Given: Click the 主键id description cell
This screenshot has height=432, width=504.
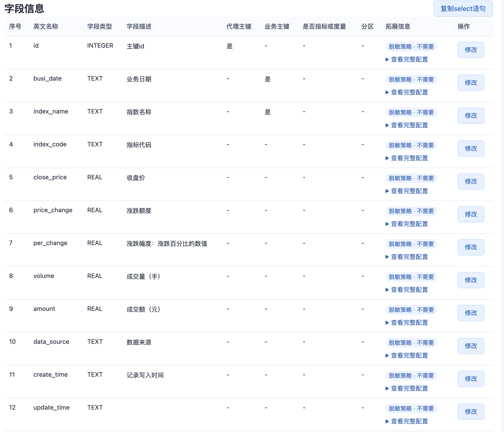Looking at the screenshot, I should tap(136, 46).
